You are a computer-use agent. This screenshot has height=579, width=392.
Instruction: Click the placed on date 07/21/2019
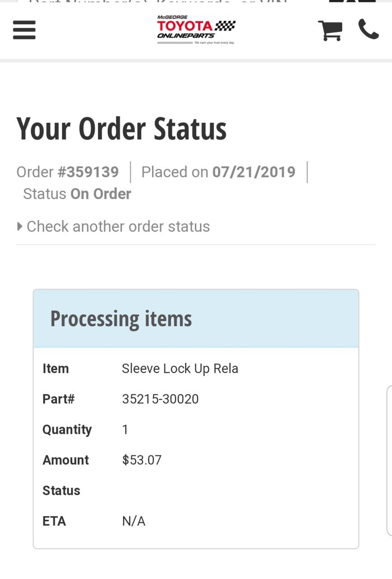pos(254,172)
